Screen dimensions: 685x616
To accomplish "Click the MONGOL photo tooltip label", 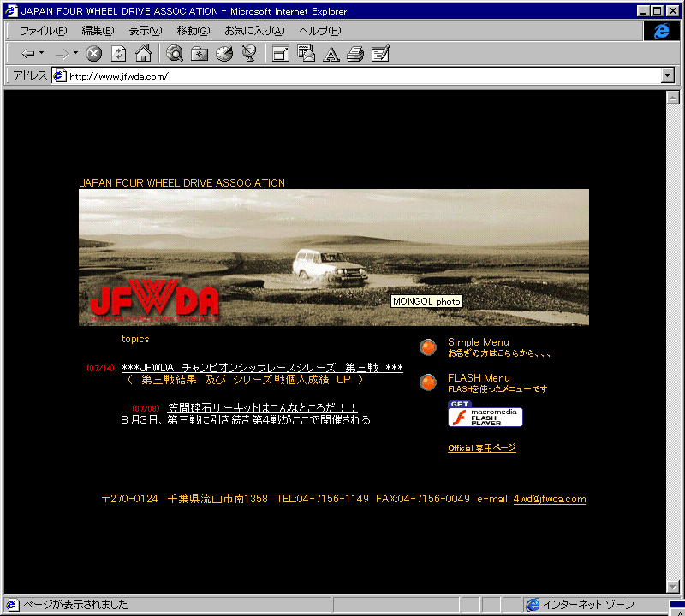I will tap(426, 301).
